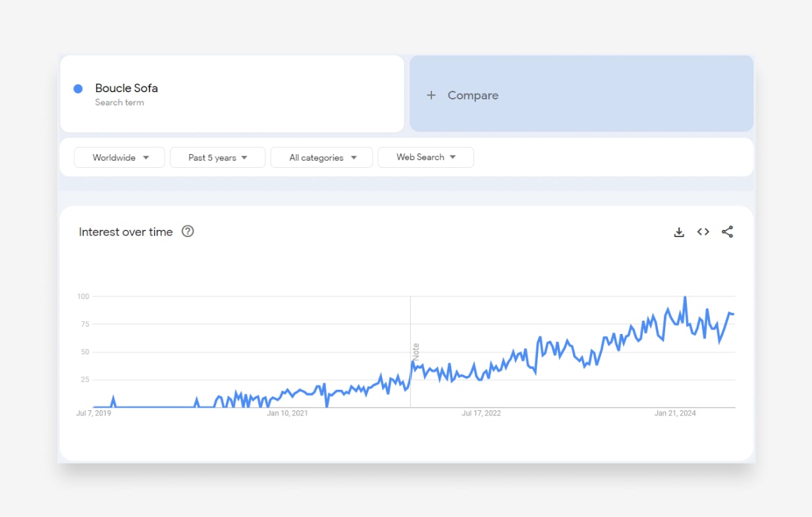Expand the Web Search type dropdown
The height and width of the screenshot is (517, 812).
[425, 157]
